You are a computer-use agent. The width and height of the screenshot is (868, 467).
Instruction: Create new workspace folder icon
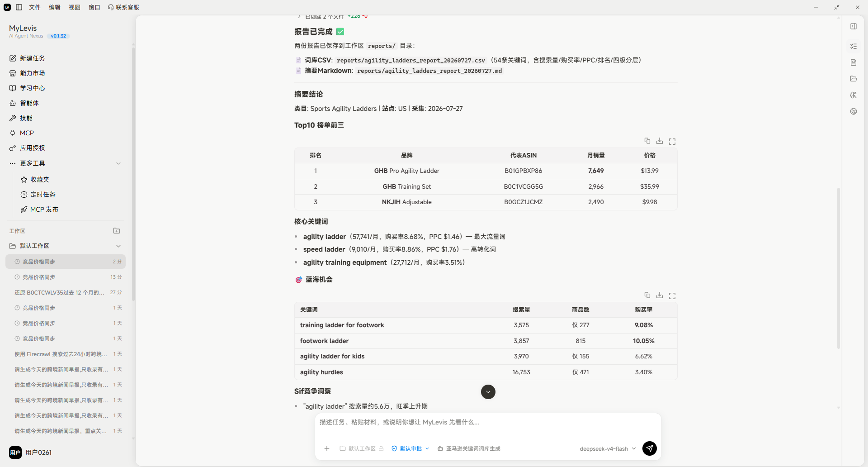point(117,231)
